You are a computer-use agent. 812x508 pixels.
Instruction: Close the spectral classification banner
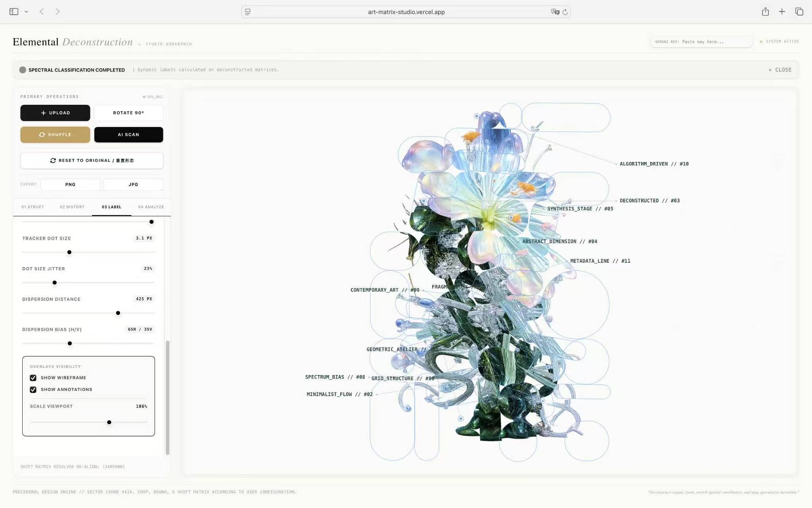coord(780,70)
